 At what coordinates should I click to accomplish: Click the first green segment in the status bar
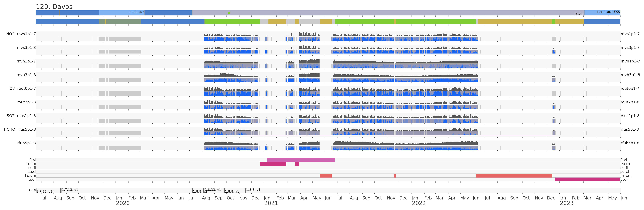point(232,22)
